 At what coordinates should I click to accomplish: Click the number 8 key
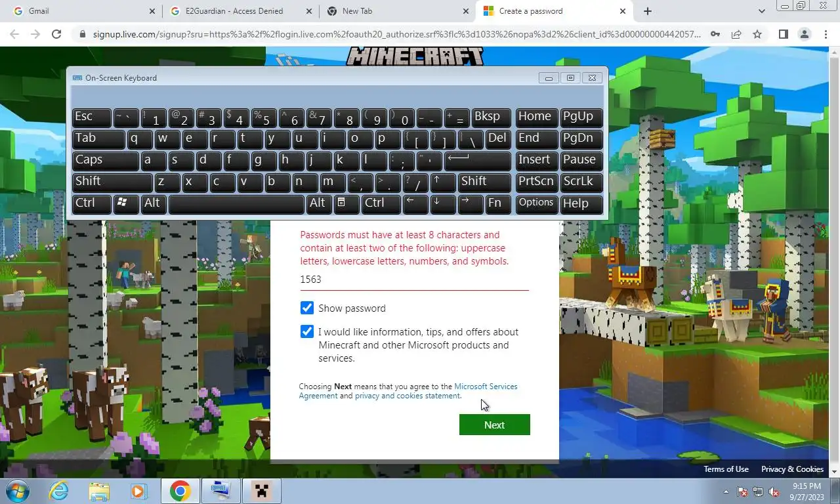346,117
